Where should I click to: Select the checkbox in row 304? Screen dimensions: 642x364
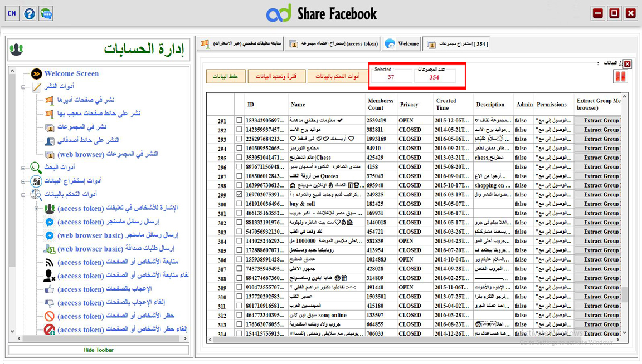point(239,241)
